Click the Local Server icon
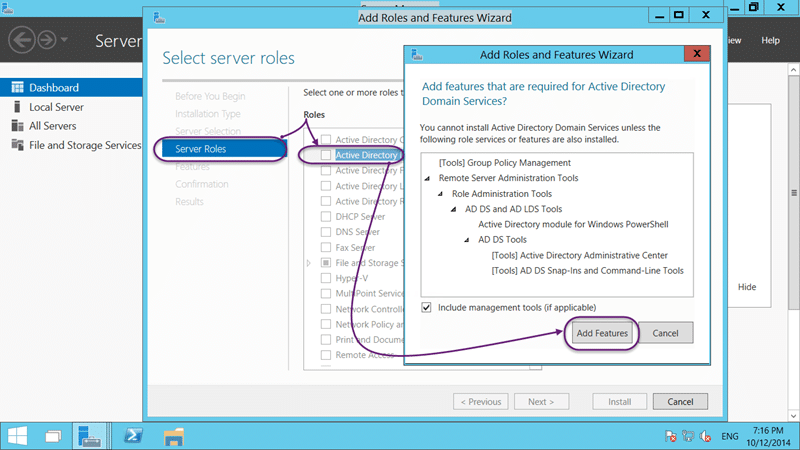 tap(17, 107)
